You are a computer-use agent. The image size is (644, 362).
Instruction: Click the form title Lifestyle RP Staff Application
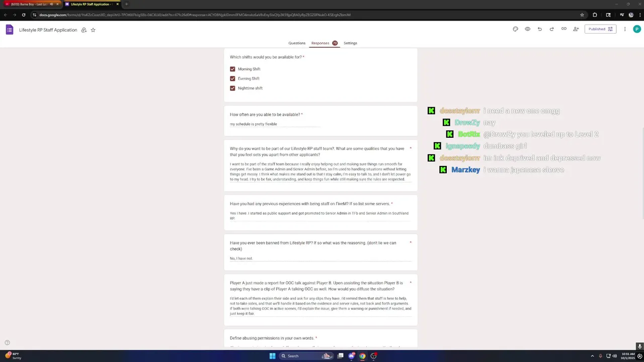coord(48,30)
